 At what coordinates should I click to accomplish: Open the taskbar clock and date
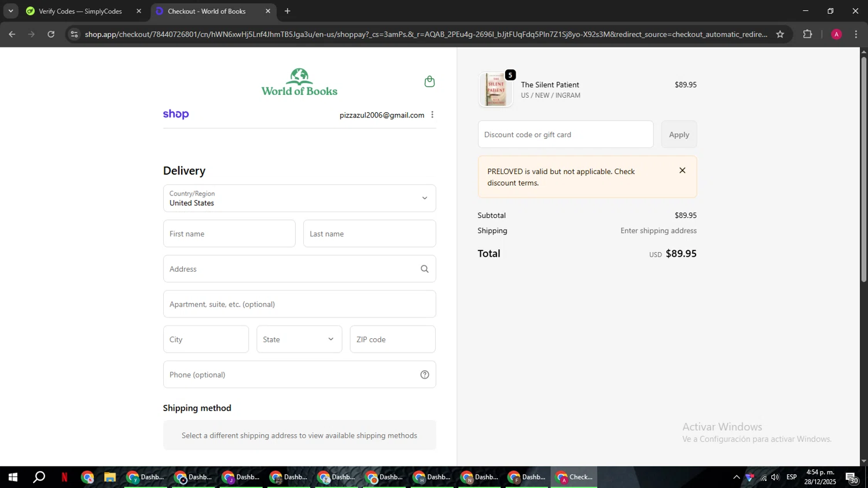point(820,477)
